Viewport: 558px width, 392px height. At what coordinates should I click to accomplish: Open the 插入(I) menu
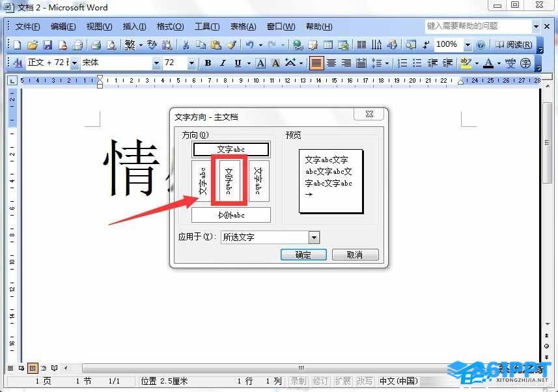[134, 27]
